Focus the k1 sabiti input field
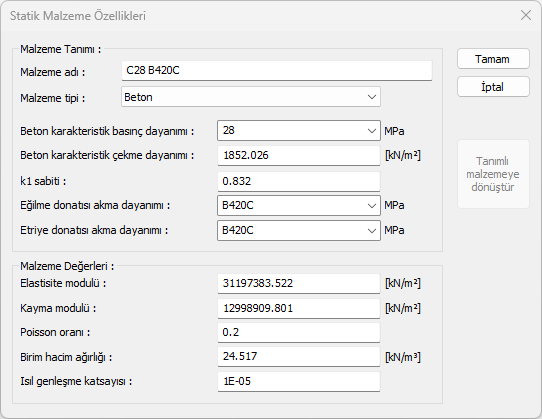The width and height of the screenshot is (542, 419). tap(299, 181)
